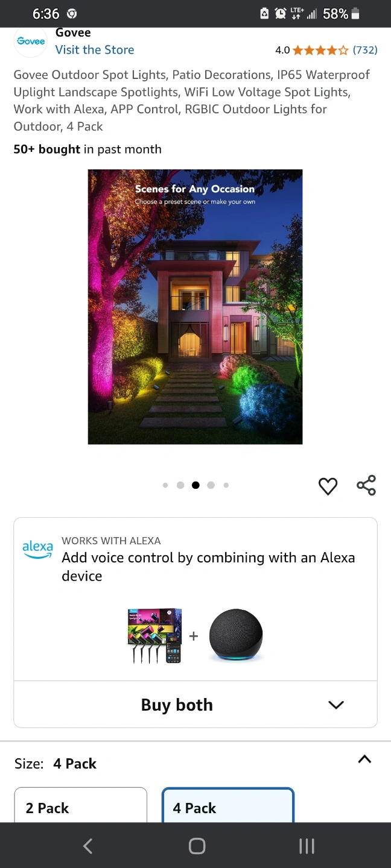Screen dimensions: 391x868
Task: Tap the Govee spotlights bundle thumbnail
Action: (x=154, y=636)
